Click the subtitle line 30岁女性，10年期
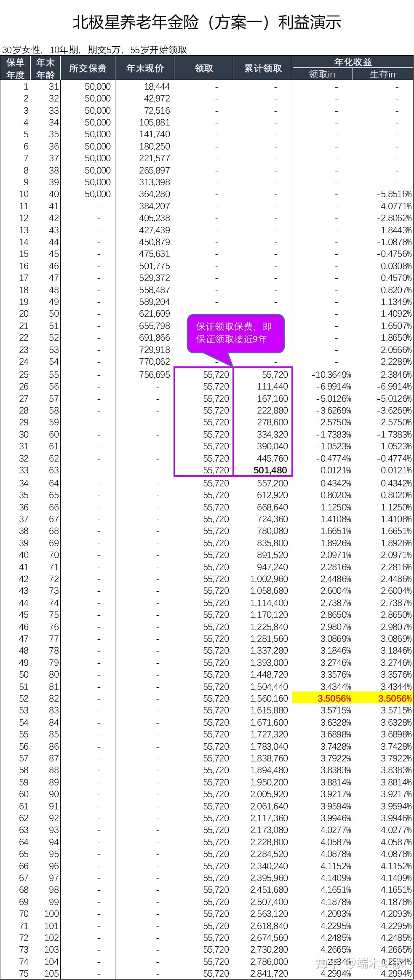The height and width of the screenshot is (980, 414). (94, 50)
